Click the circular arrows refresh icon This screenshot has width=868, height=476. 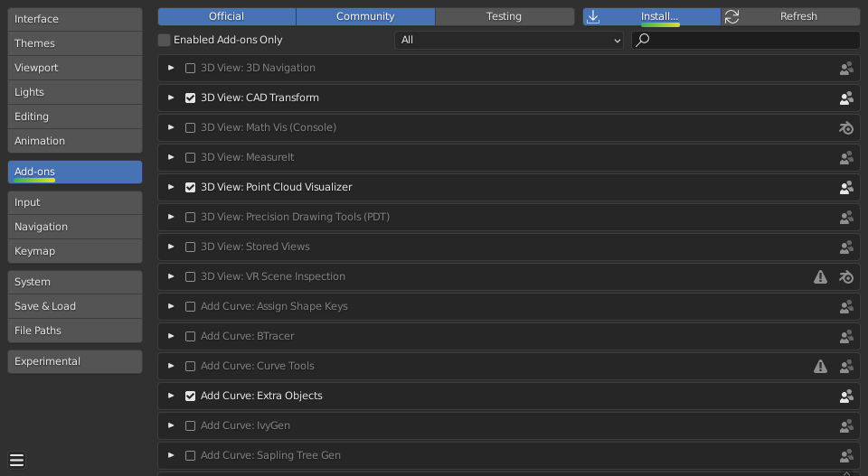(731, 16)
